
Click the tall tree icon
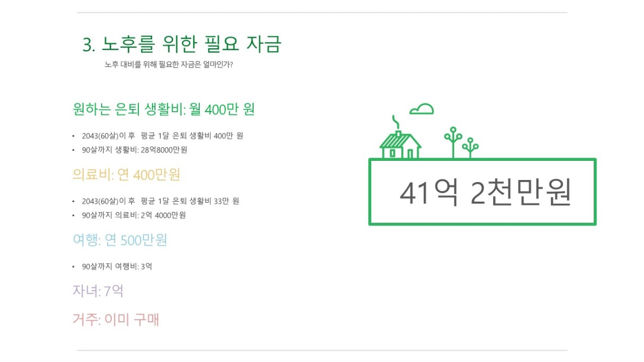[453, 142]
